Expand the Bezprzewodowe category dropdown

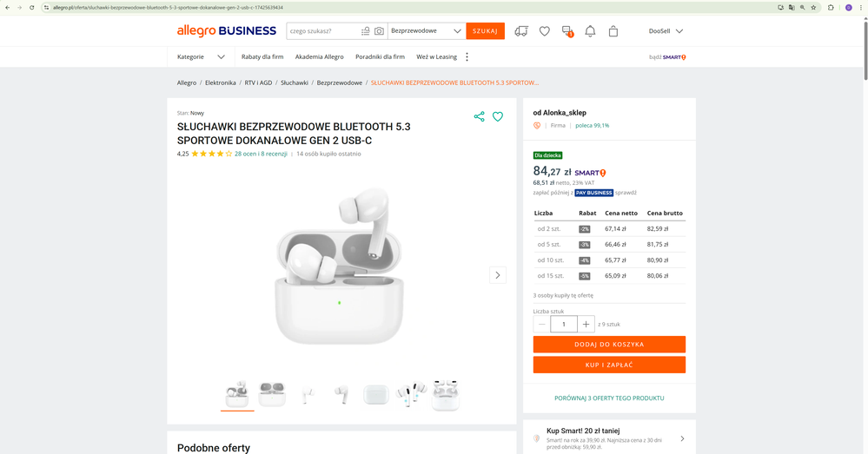(x=426, y=31)
